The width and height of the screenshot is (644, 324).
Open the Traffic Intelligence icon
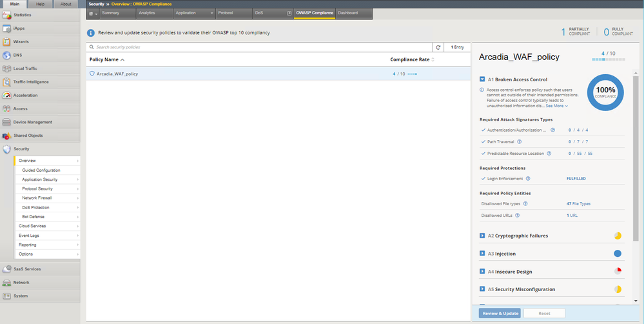tap(6, 82)
